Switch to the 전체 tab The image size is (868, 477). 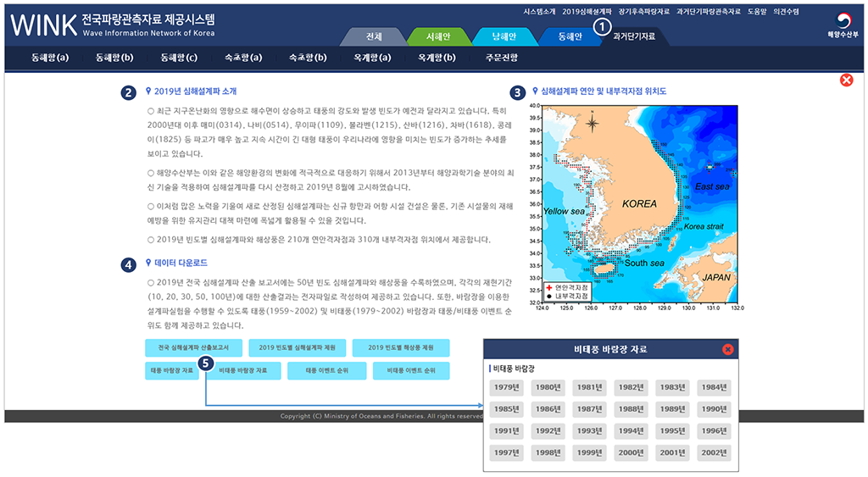tap(374, 36)
